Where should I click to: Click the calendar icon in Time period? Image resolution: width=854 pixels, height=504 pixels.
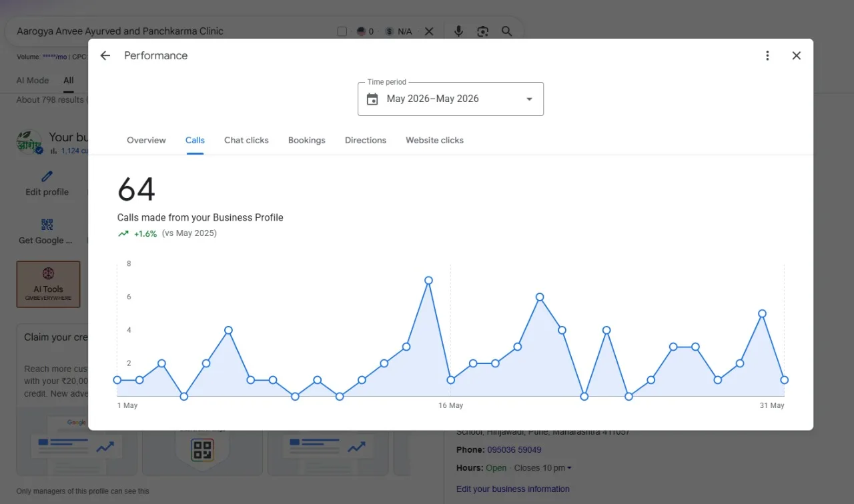click(x=372, y=99)
